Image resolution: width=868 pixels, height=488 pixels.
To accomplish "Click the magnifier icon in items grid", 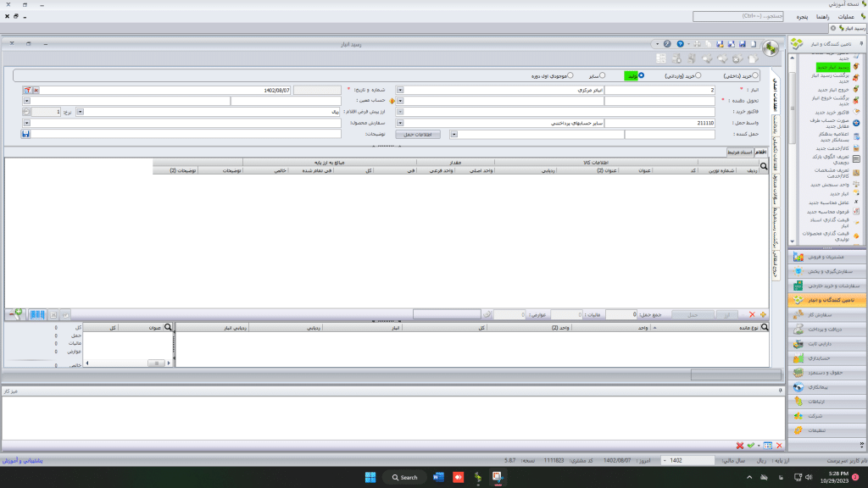I will (764, 166).
